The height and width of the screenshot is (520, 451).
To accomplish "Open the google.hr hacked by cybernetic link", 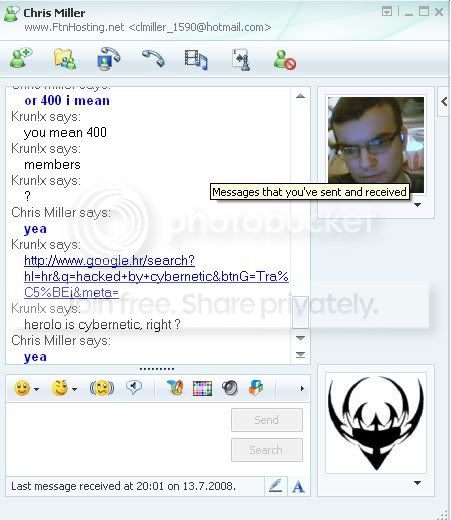I will click(156, 276).
